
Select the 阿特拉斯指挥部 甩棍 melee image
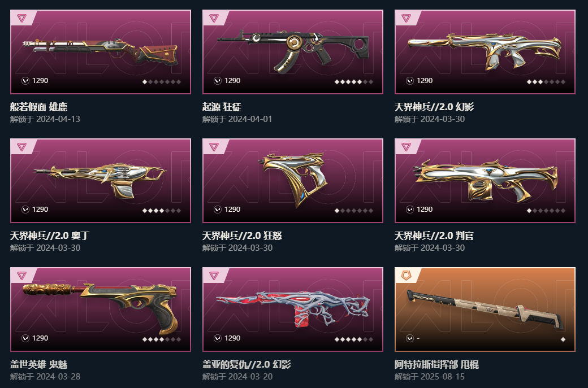485,309
